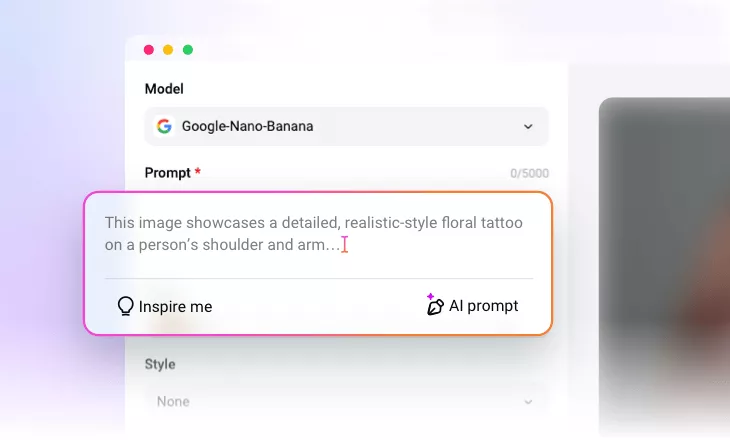
Task: Focus the prompt text input area
Action: tap(318, 235)
